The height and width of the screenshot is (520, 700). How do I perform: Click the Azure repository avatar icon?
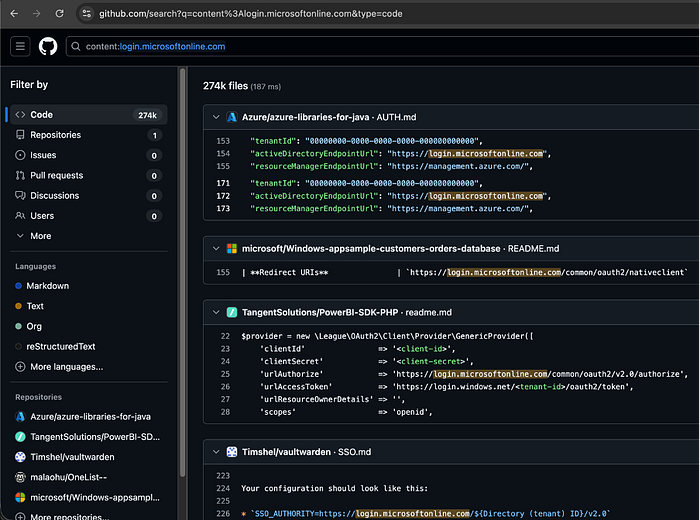[232, 117]
